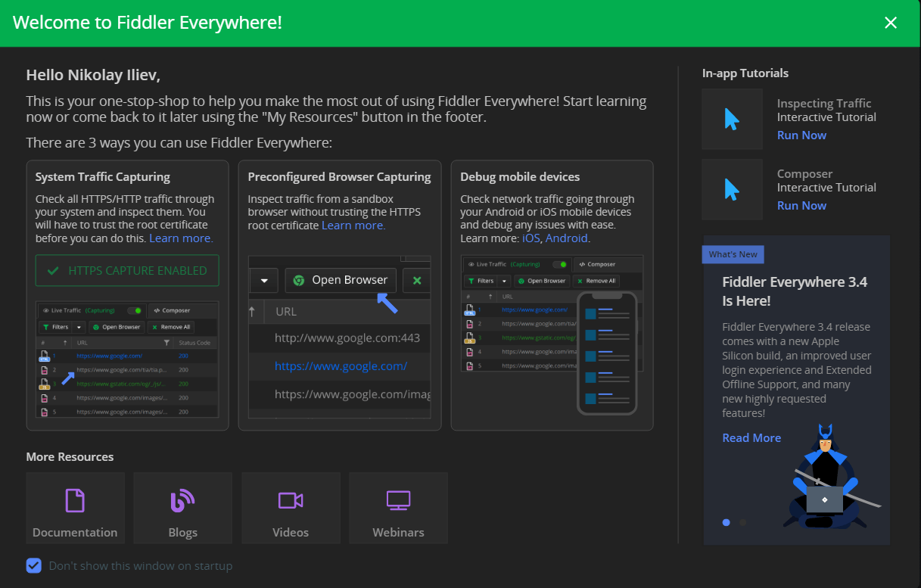Click "There are 3 ways you can use" line

click(179, 143)
